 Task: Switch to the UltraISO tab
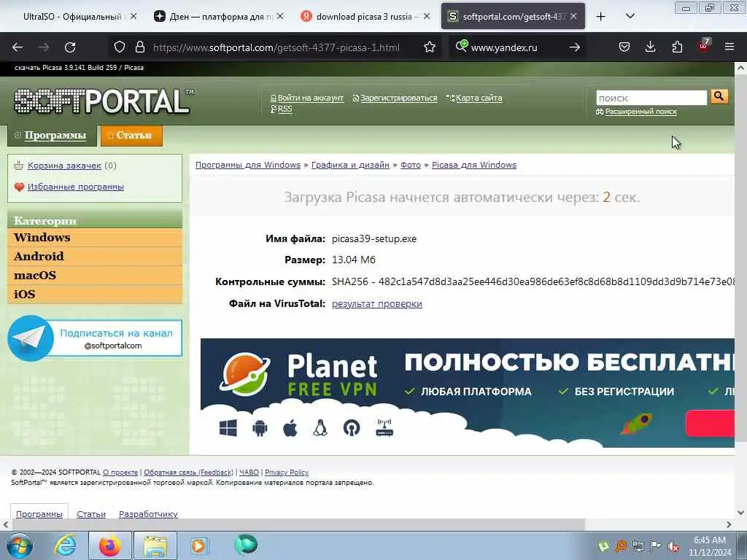[71, 17]
